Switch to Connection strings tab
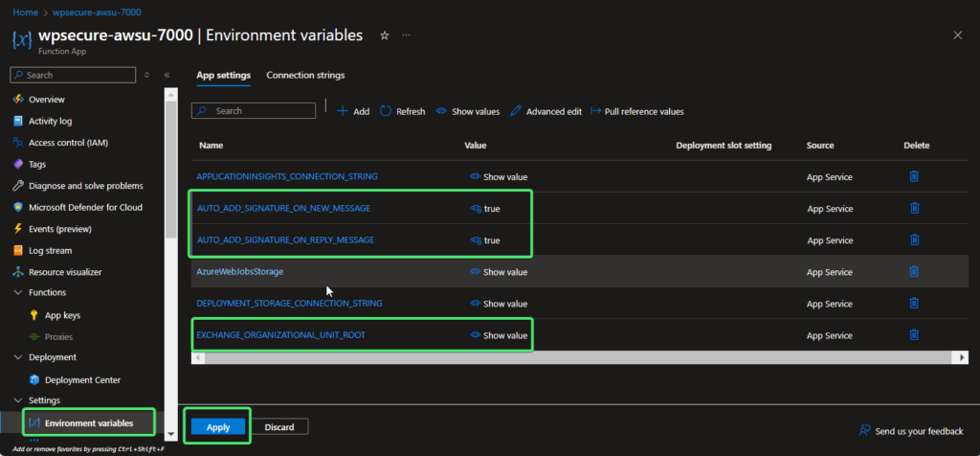This screenshot has width=980, height=456. [305, 75]
